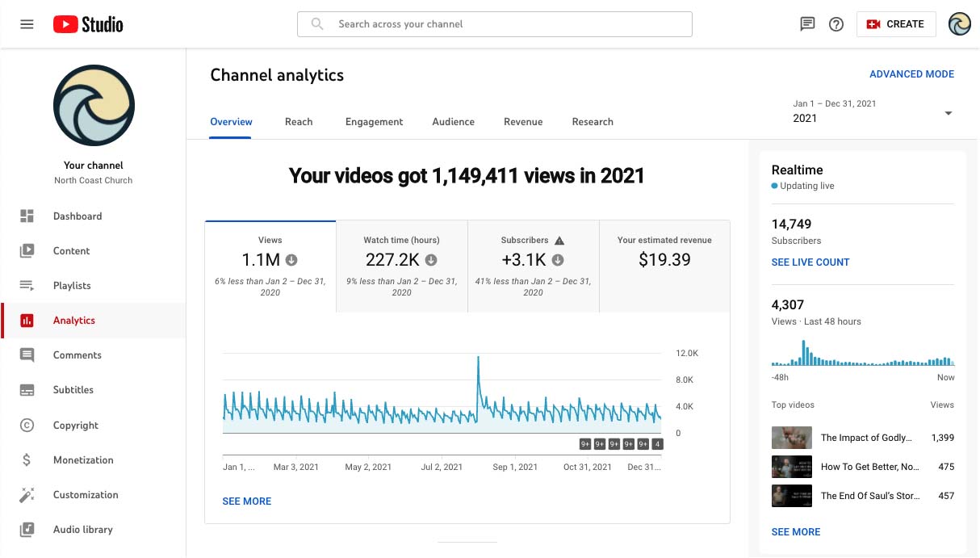
Task: Click the account avatar in header
Action: (x=960, y=24)
